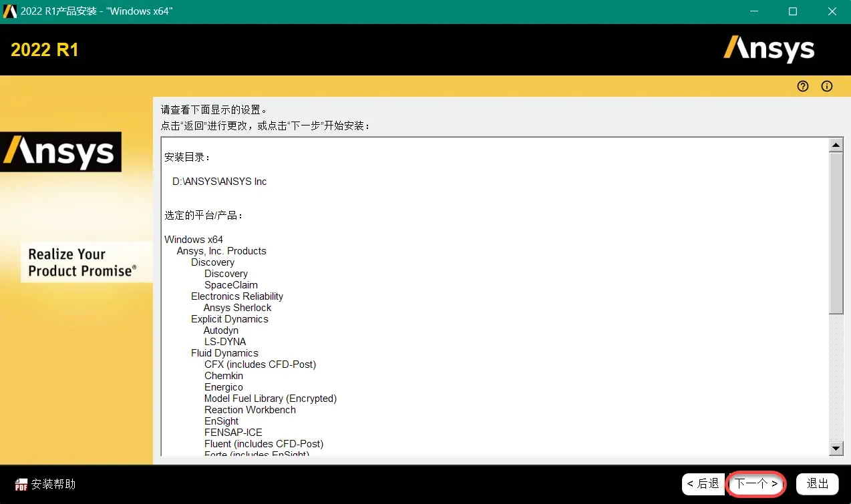Viewport: 851px width, 504px height.
Task: Click Fluent (includes CFD-Post) entry
Action: pyautogui.click(x=264, y=444)
